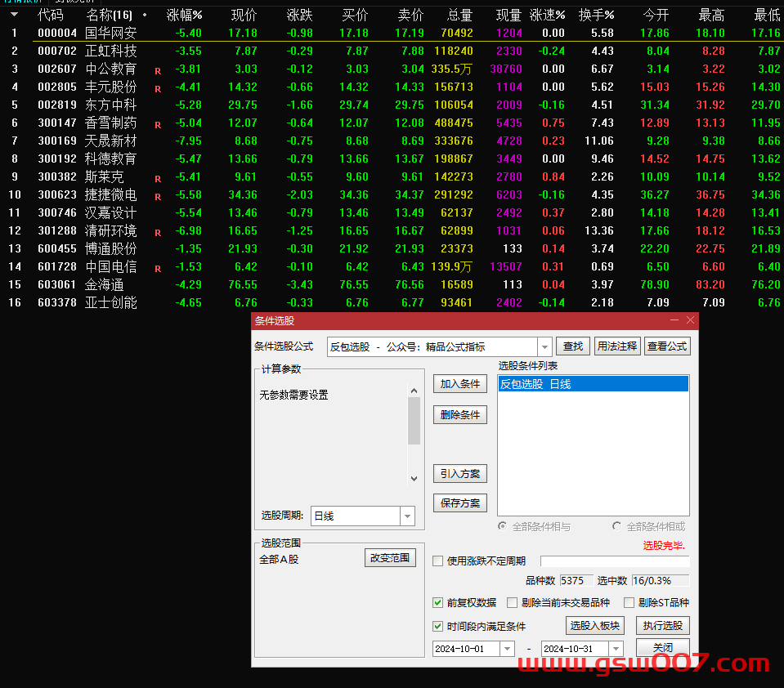
Task: Sort by the 总量 column header
Action: [460, 15]
